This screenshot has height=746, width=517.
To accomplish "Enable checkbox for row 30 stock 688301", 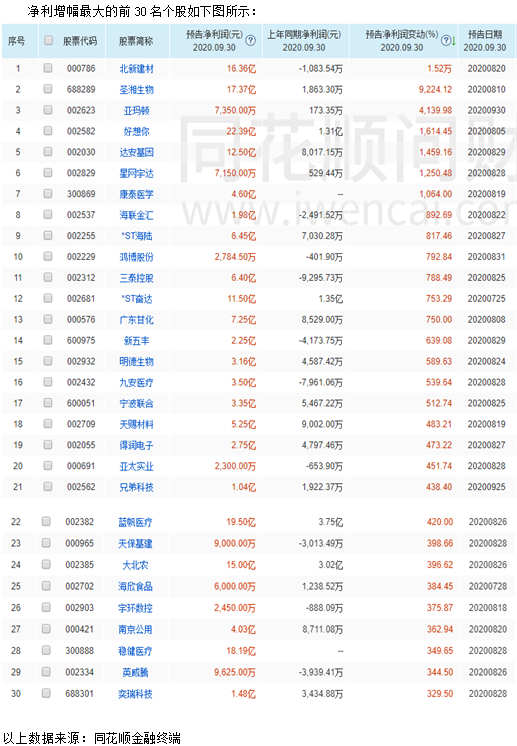I will click(x=46, y=693).
